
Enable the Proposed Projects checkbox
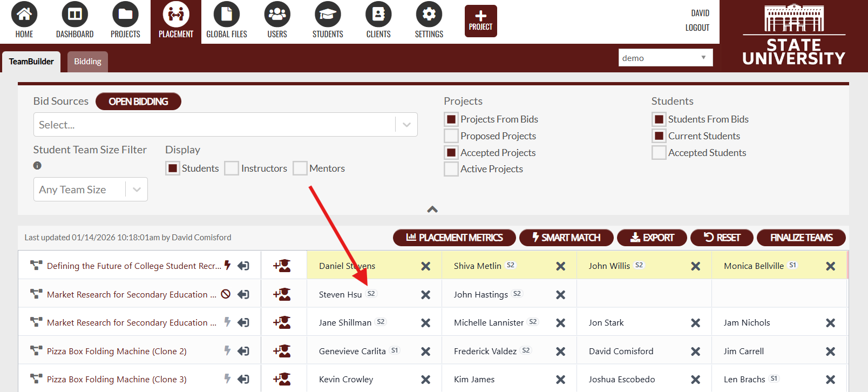(451, 136)
